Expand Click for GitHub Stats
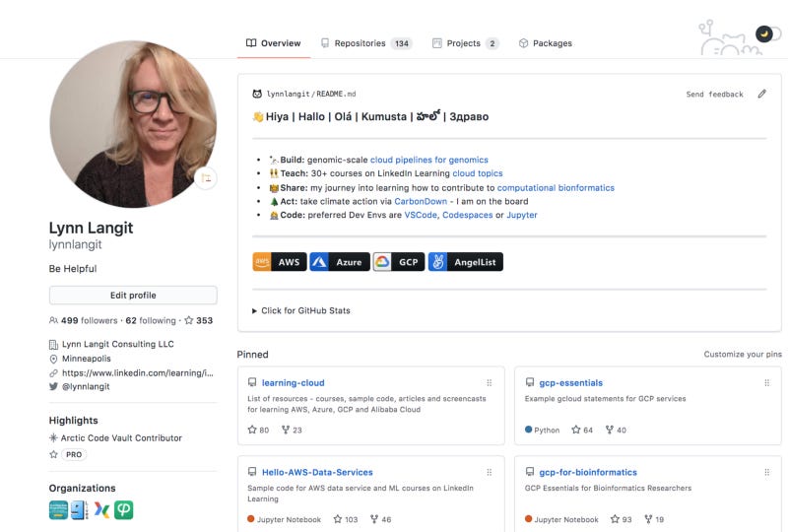788x532 pixels. [300, 310]
